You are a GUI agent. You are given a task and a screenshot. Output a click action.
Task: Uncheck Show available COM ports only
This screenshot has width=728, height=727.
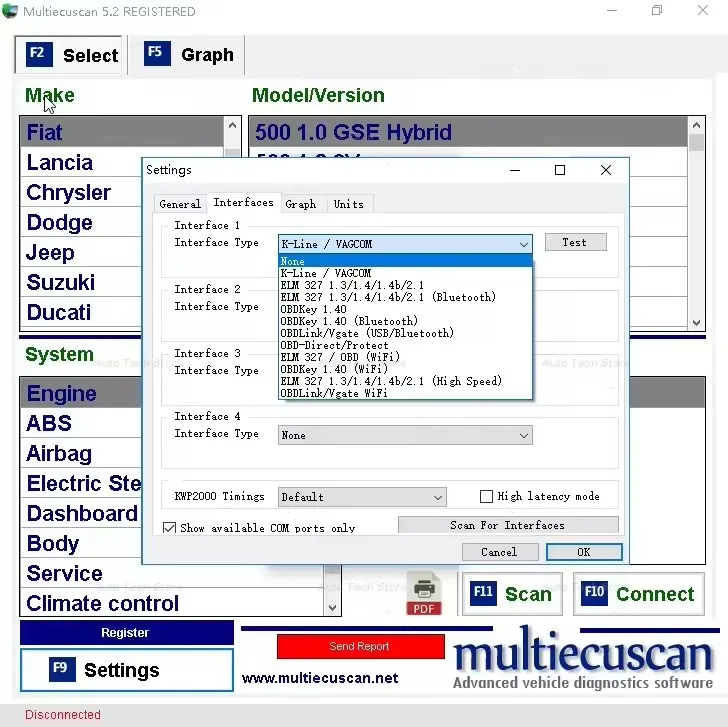tap(169, 528)
